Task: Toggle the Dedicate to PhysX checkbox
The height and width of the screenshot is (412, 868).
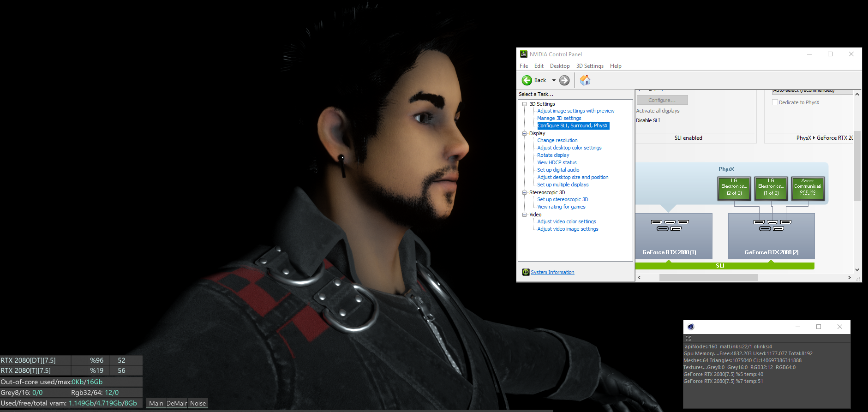Action: (x=775, y=102)
